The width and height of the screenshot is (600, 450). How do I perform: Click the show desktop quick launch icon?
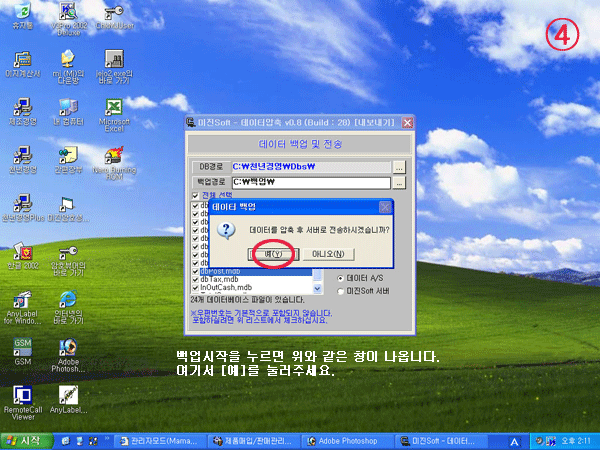(80, 441)
